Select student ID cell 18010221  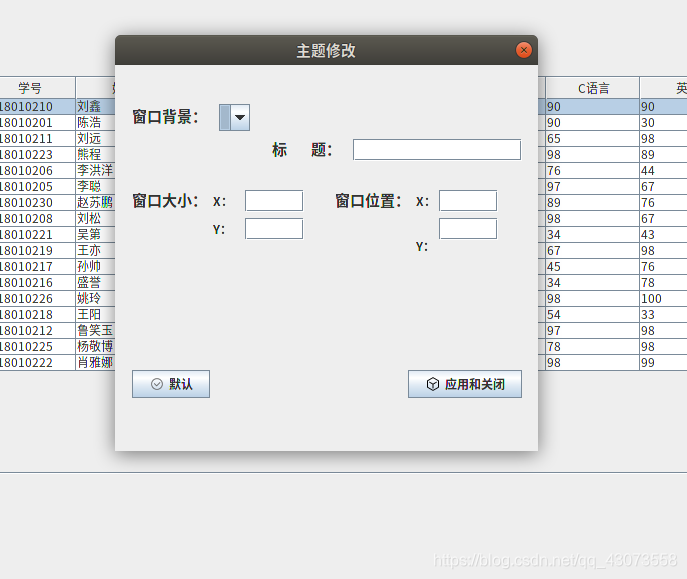click(x=38, y=234)
